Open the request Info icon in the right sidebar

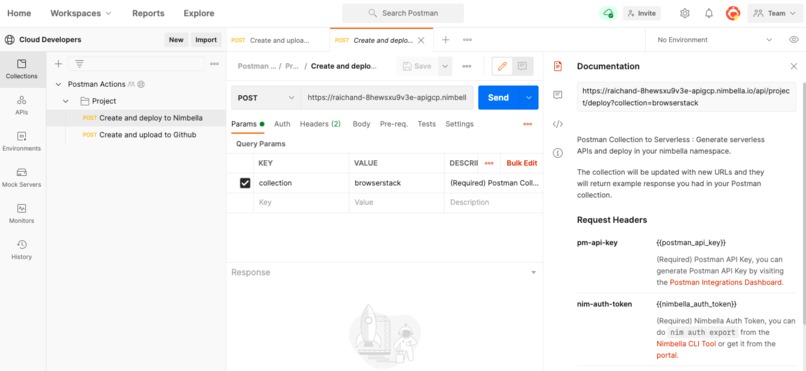click(558, 153)
